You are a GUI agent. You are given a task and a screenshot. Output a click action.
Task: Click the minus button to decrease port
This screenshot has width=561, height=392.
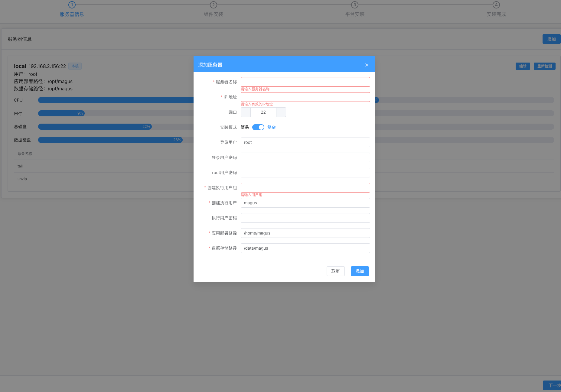(246, 112)
